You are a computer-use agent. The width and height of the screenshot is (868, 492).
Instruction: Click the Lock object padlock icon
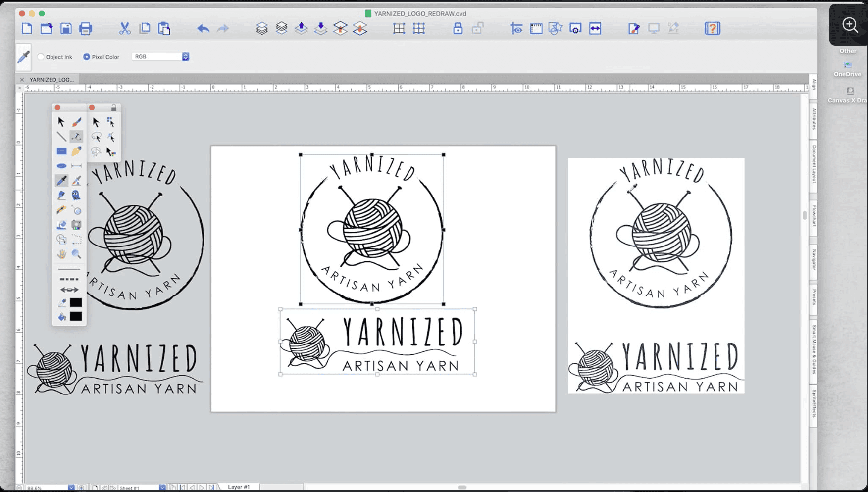458,28
